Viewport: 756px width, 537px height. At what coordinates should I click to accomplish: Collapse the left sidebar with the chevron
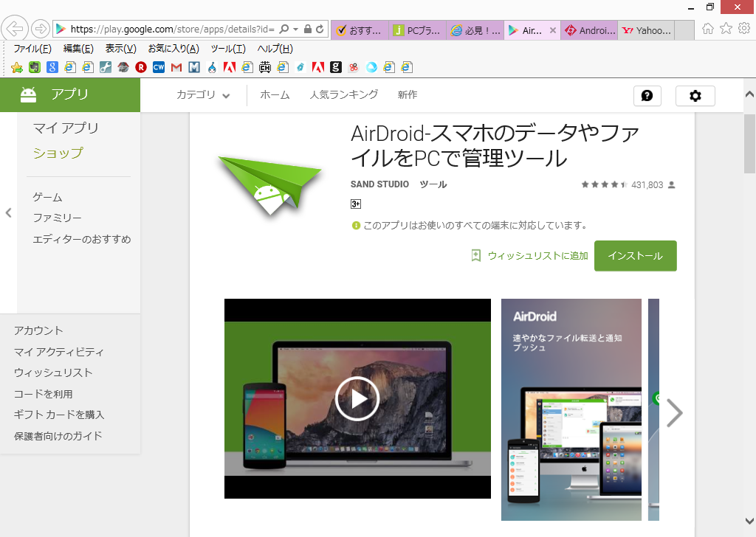(8, 213)
